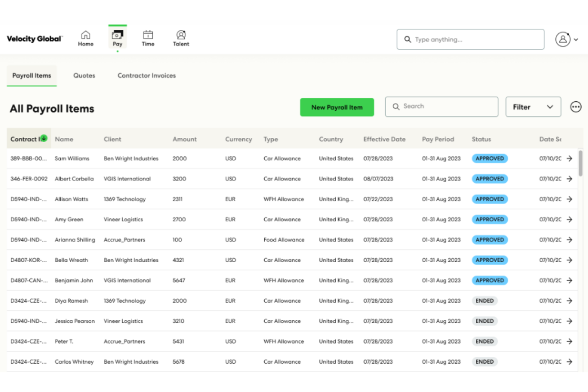
Task: Click the New Payroll Item button
Action: (x=337, y=107)
